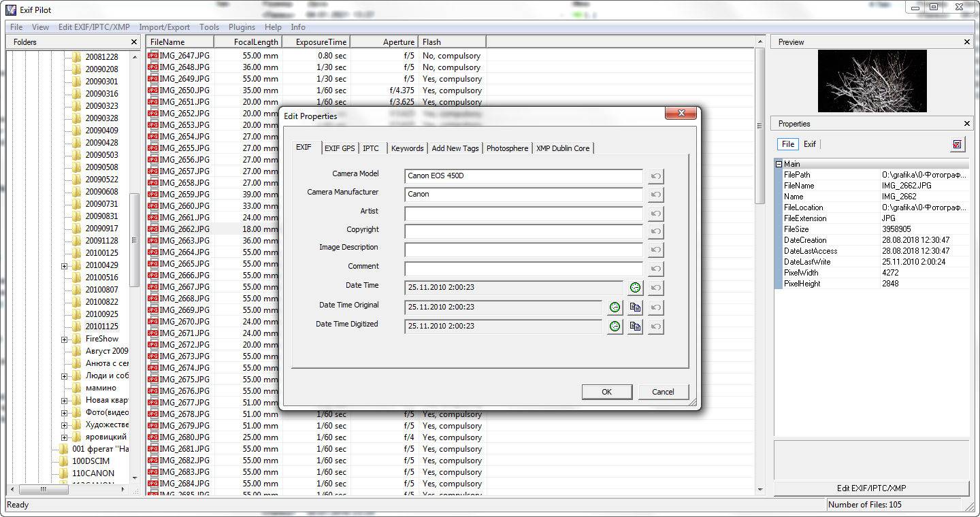Click the copy icon beside Date Time Original
980x517 pixels.
(x=636, y=307)
